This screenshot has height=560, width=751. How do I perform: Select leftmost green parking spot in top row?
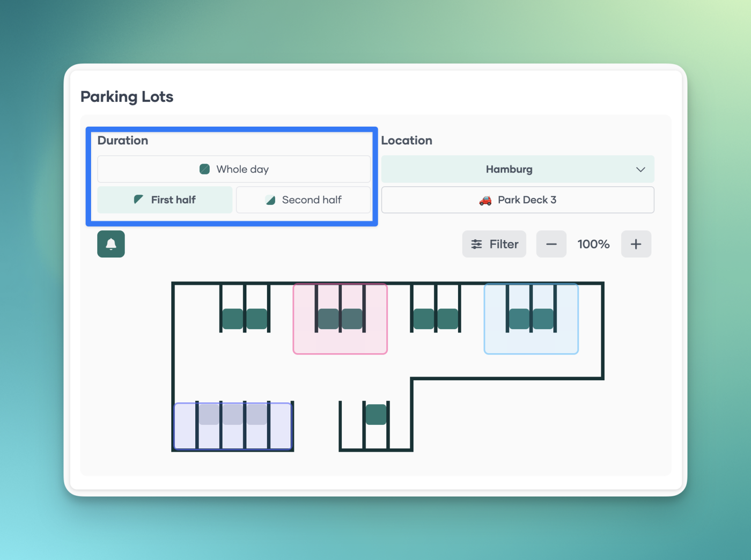coord(233,319)
